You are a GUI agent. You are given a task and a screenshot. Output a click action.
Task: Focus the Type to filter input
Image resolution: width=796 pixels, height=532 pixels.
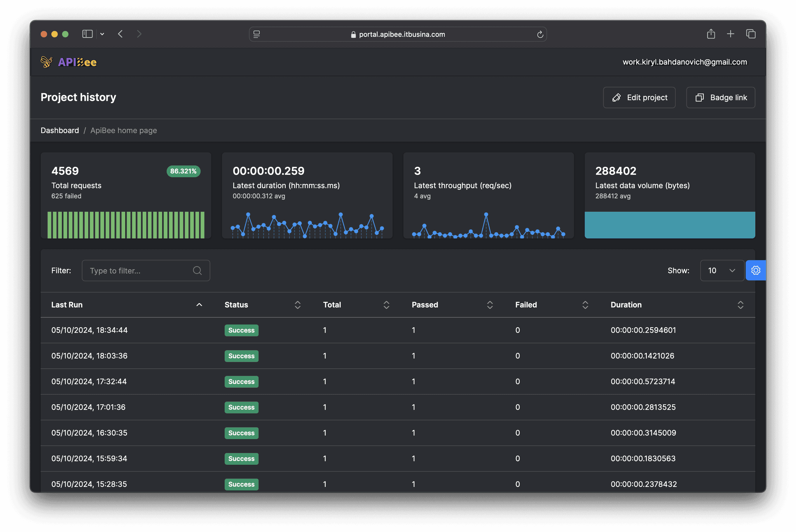(146, 270)
